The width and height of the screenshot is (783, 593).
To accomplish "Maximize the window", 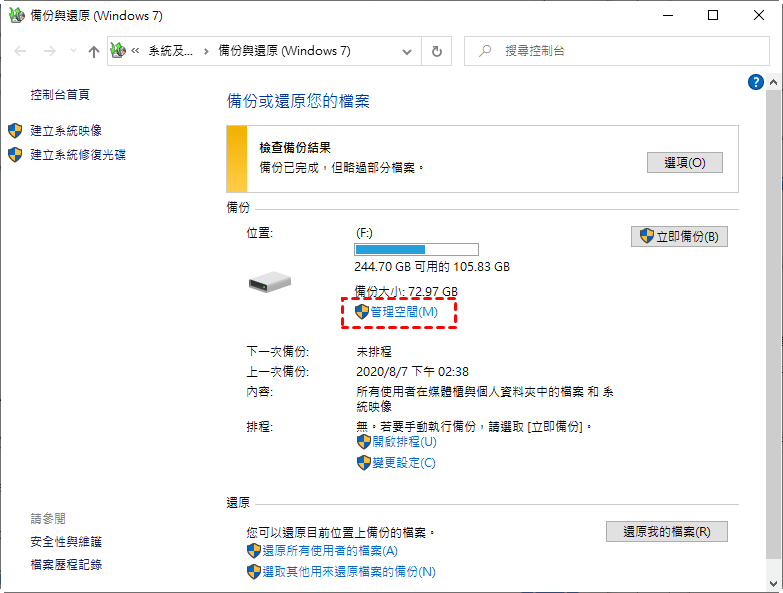I will click(x=713, y=15).
